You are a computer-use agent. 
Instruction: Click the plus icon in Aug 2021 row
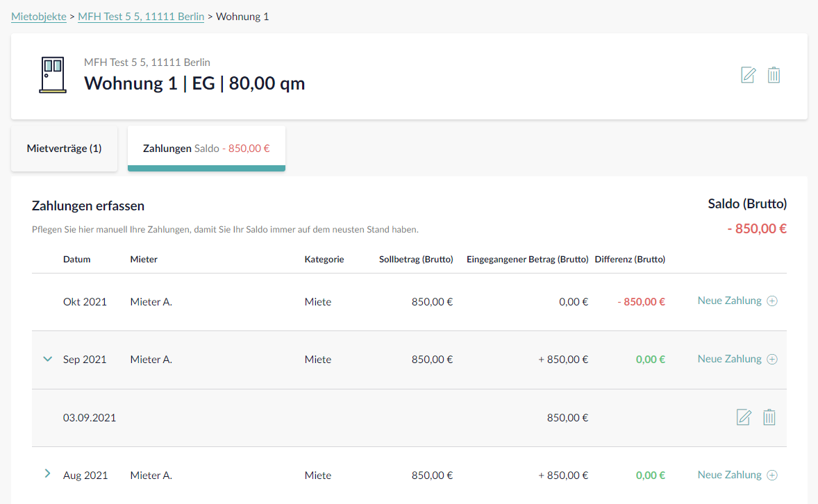(772, 476)
